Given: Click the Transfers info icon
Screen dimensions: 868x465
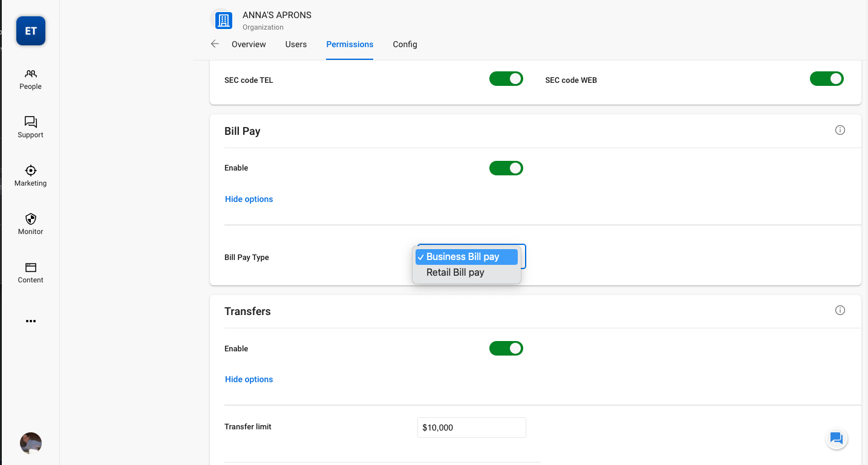Looking at the screenshot, I should coord(840,310).
